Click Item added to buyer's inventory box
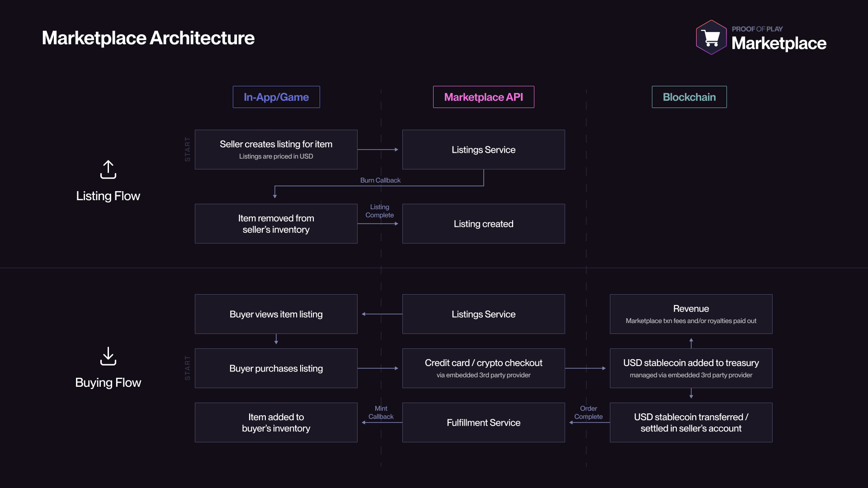 (x=276, y=422)
